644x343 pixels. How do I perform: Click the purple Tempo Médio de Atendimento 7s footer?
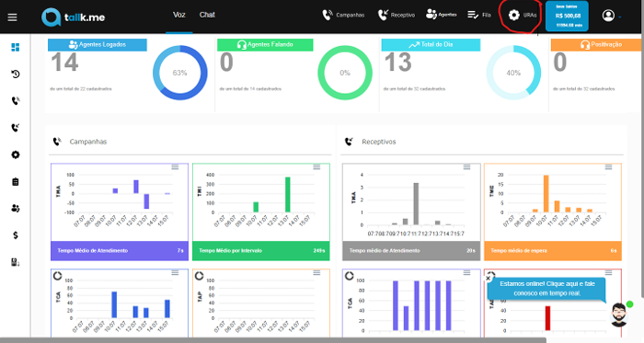pos(120,251)
